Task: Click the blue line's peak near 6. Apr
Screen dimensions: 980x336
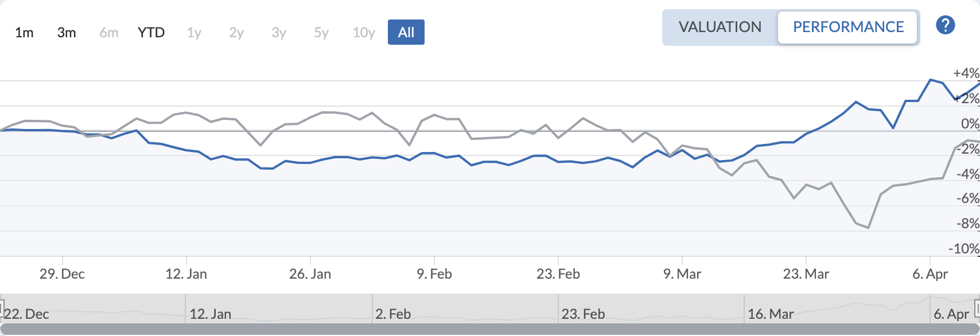Action: (931, 80)
